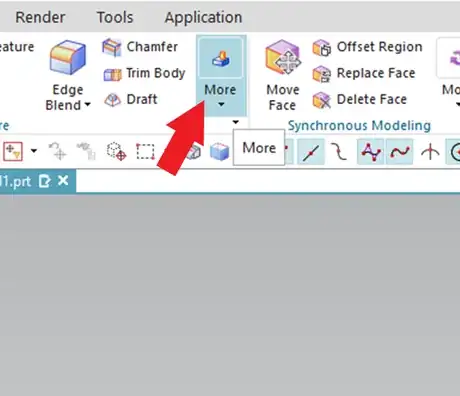
Task: Click the Synchronous Modeling group label
Action: click(x=359, y=126)
